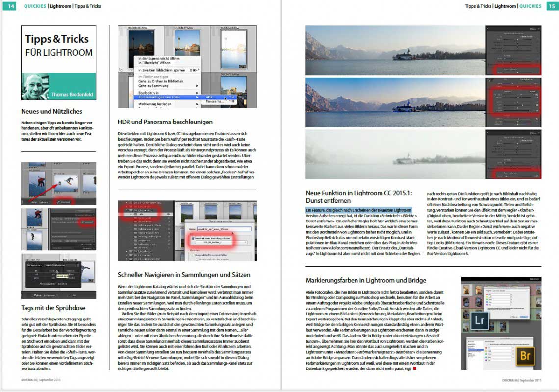Choose the 'Panorama...' submenu entry
Viewport: 559px width, 392px height.
tap(219, 102)
